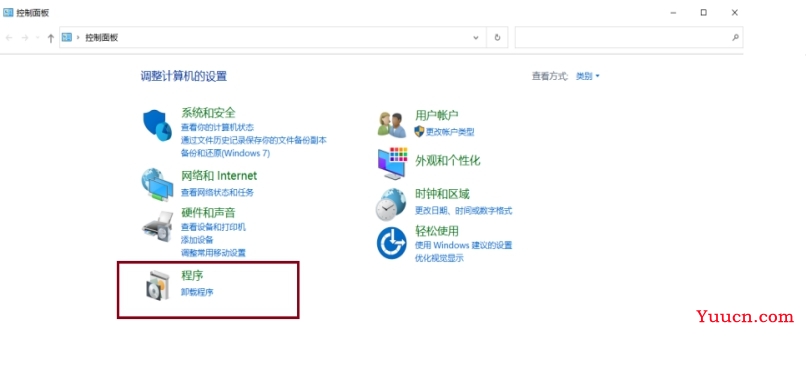The height and width of the screenshot is (371, 806).
Task: Open the 时钟和区域 category link
Action: (443, 194)
